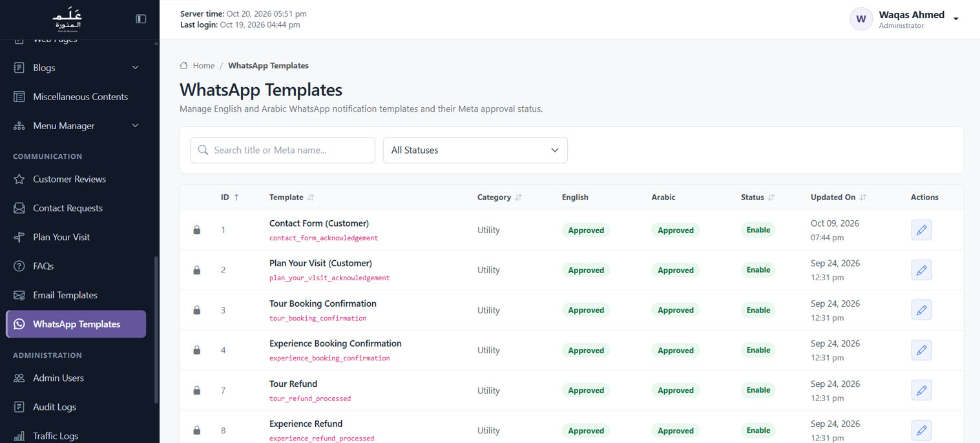Click the lock icon on template row 1
The height and width of the screenshot is (443, 980).
[197, 230]
